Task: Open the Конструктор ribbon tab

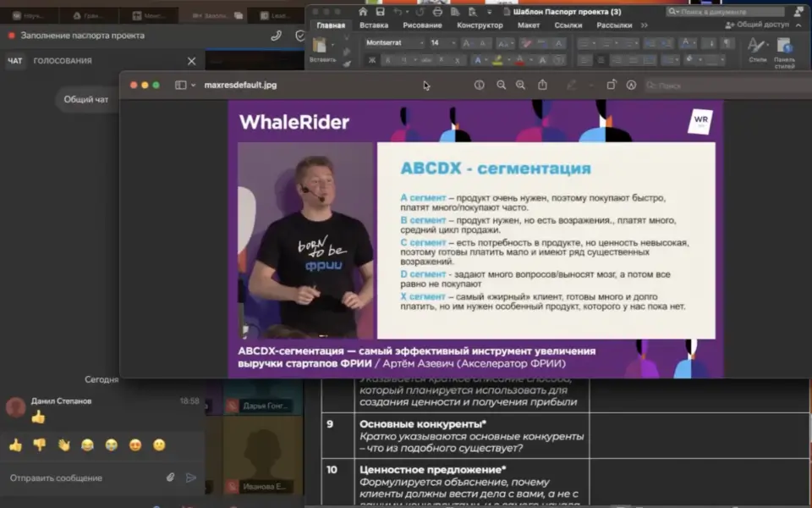Action: 480,25
